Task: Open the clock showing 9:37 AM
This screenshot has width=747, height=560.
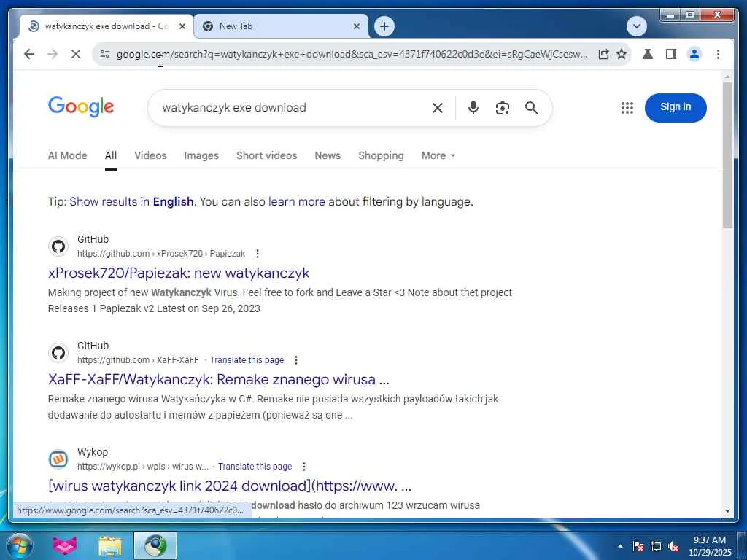Action: click(x=709, y=546)
